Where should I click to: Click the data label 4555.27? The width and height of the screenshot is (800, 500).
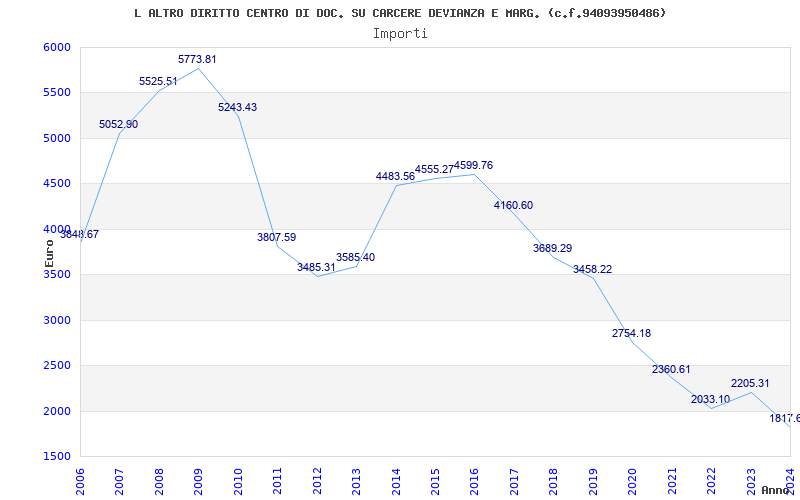point(434,169)
